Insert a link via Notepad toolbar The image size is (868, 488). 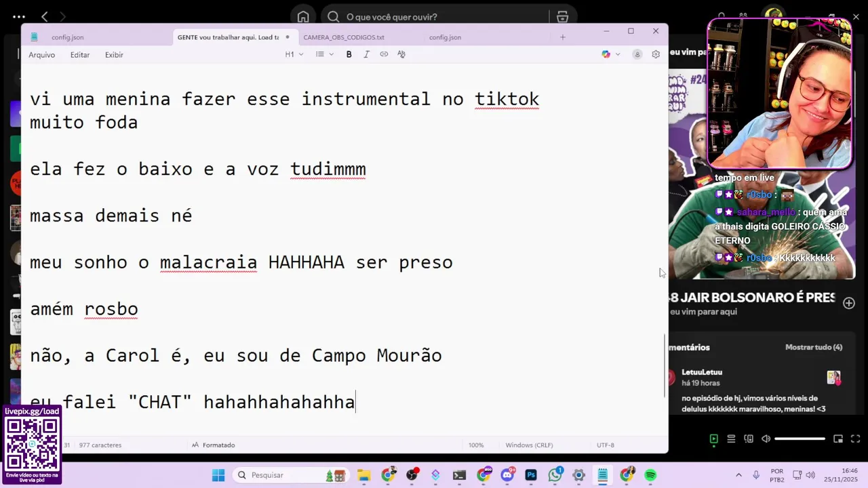point(384,54)
